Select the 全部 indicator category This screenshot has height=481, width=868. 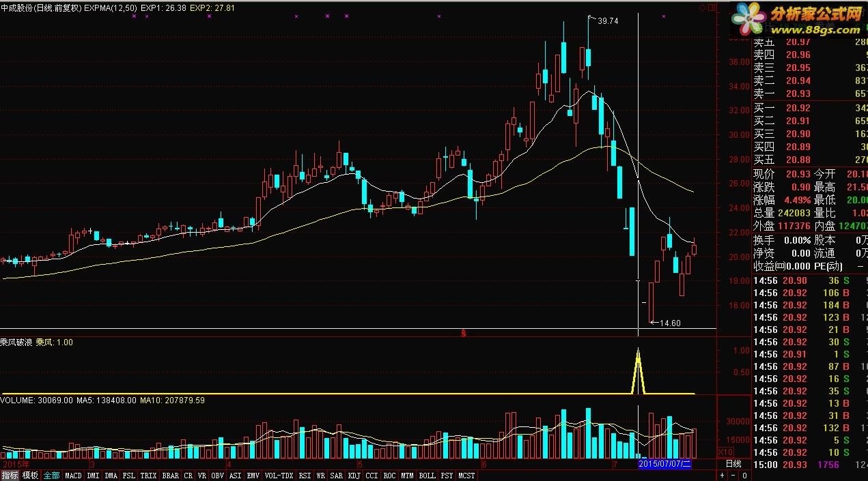[x=51, y=476]
